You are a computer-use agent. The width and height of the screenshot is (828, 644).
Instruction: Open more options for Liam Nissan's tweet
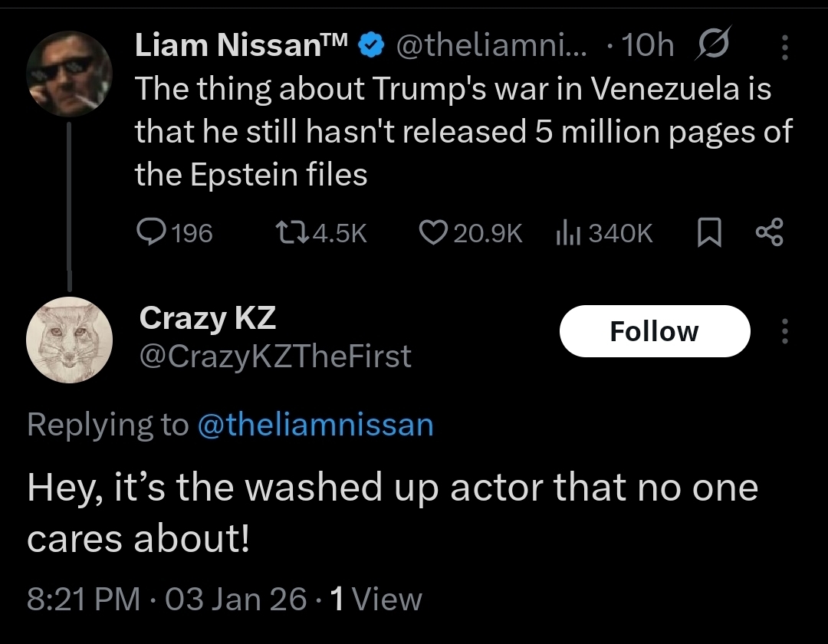pyautogui.click(x=784, y=48)
